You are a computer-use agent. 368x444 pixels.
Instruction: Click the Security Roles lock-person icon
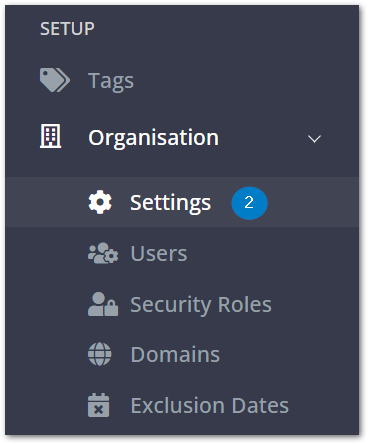point(103,304)
